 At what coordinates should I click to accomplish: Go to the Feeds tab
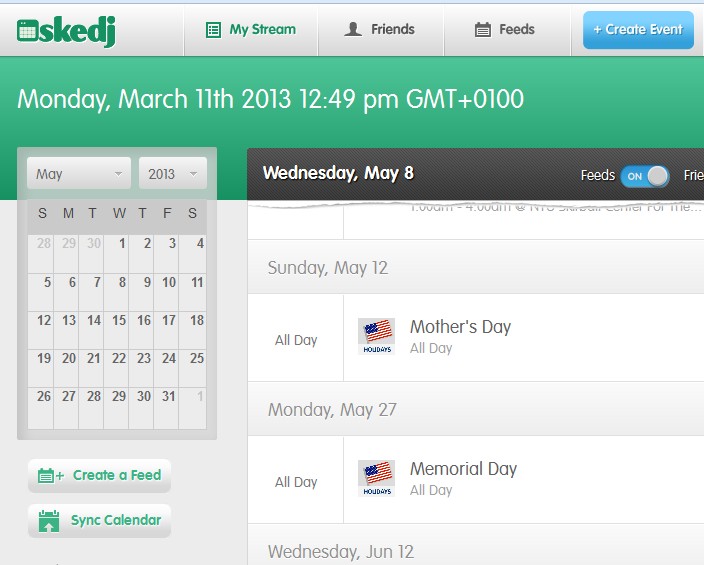tap(505, 30)
